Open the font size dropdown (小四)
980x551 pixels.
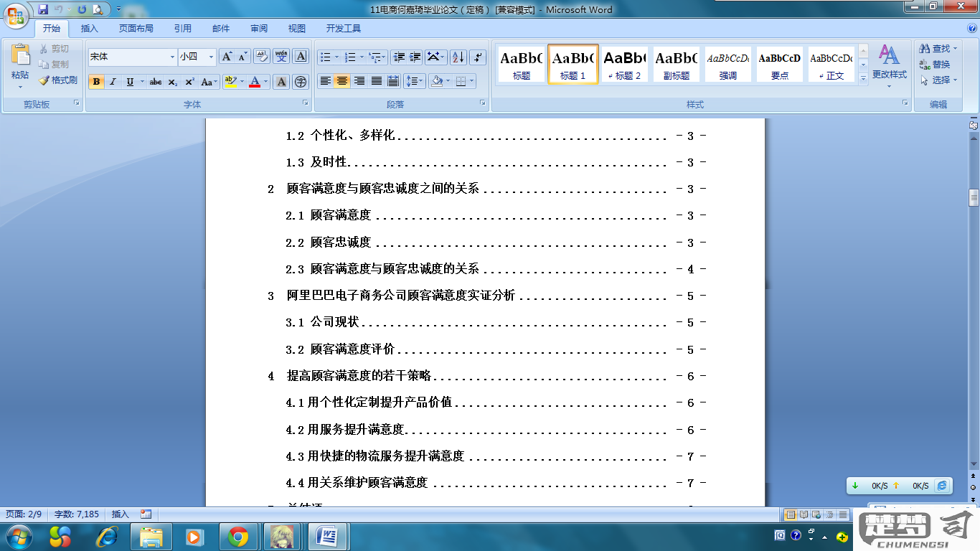211,57
